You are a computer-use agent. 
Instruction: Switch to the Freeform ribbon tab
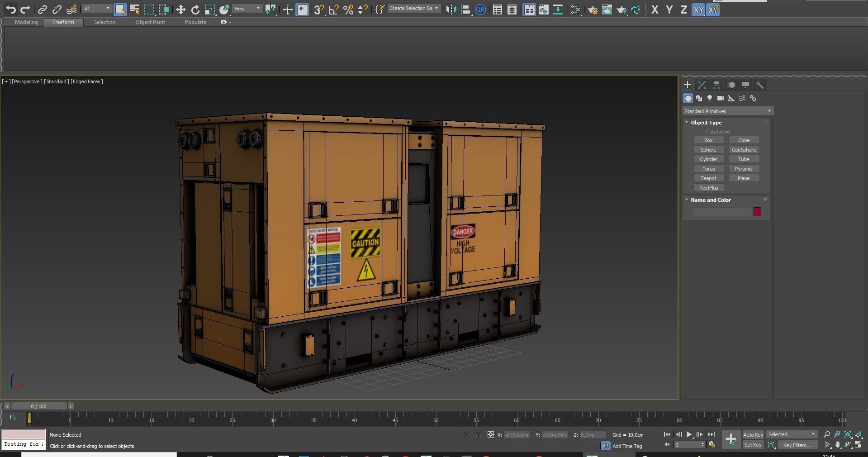pos(63,22)
